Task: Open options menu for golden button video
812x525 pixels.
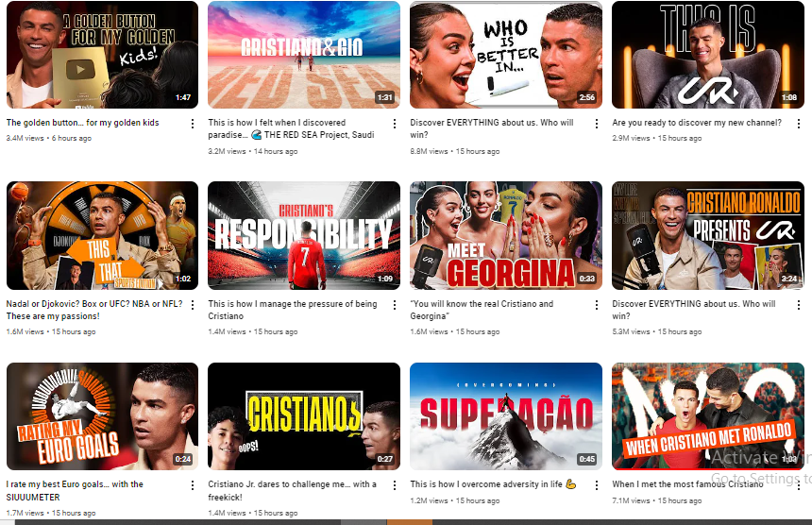Action: (193, 124)
